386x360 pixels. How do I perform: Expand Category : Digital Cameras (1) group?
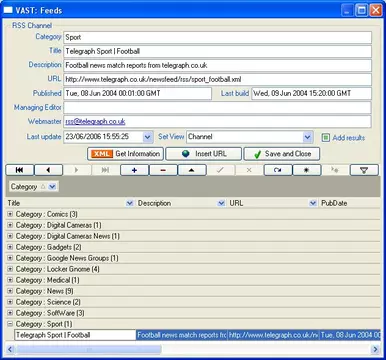pos(10,225)
